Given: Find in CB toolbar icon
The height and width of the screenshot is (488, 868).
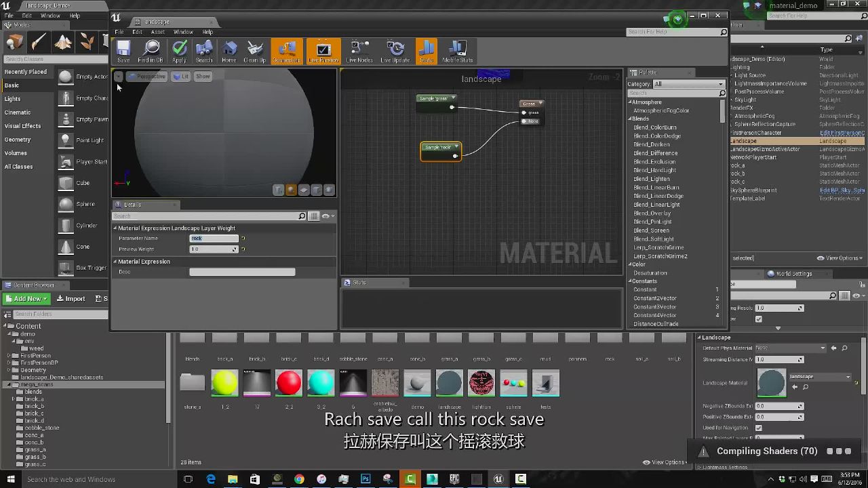Looking at the screenshot, I should [151, 52].
